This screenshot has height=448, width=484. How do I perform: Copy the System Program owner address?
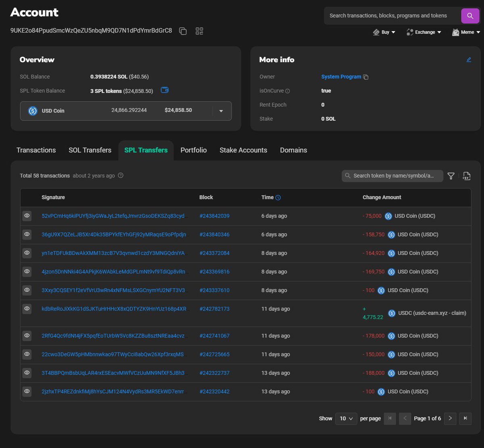pos(365,77)
